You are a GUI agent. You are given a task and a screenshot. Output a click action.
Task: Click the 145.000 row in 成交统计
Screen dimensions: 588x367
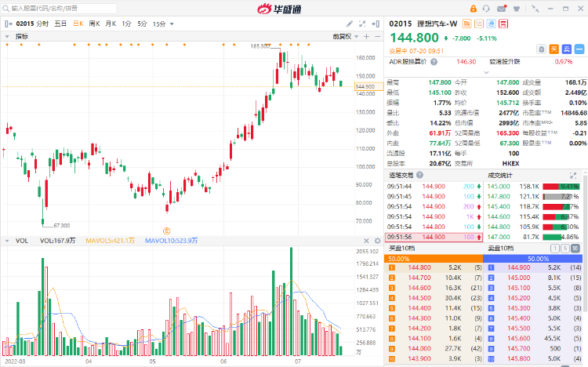[533, 186]
